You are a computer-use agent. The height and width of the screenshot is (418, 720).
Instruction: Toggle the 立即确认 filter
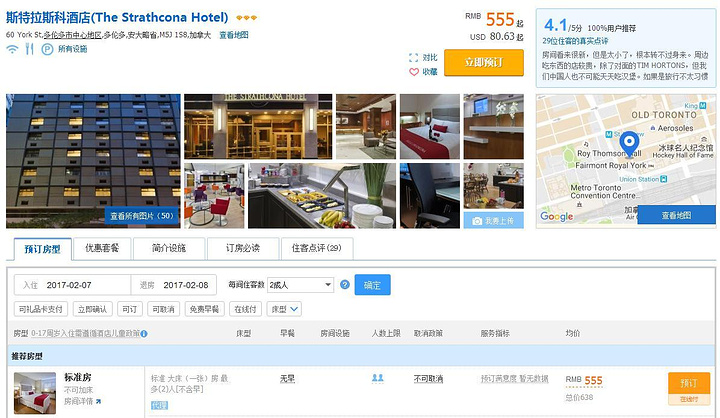pyautogui.click(x=92, y=309)
